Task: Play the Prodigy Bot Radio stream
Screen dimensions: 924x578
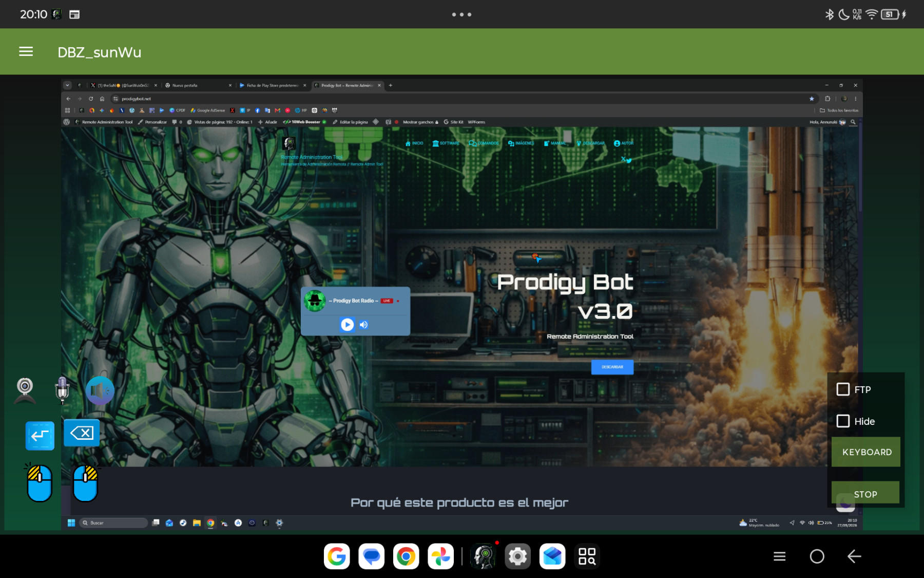Action: click(x=348, y=324)
